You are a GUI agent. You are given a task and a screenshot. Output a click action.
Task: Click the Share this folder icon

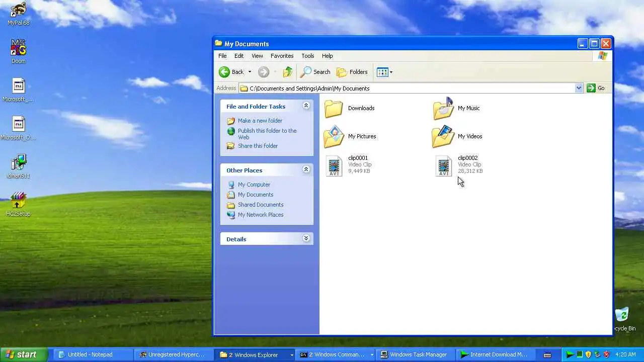click(x=231, y=146)
